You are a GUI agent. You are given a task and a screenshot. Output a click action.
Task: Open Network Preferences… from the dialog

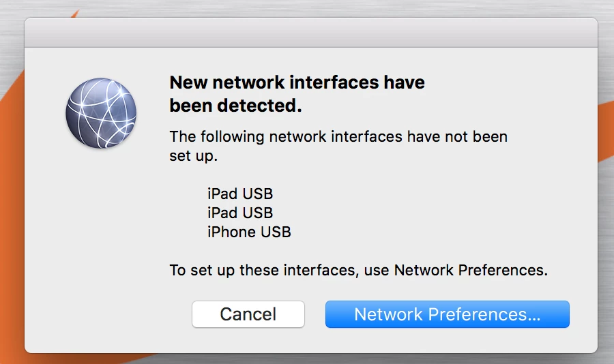pos(447,314)
